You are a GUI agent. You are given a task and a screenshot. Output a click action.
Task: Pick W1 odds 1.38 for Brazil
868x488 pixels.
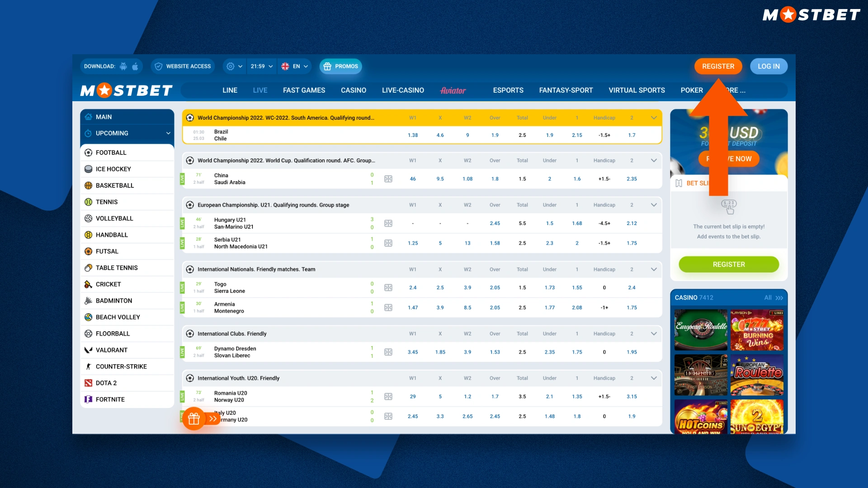click(x=413, y=135)
